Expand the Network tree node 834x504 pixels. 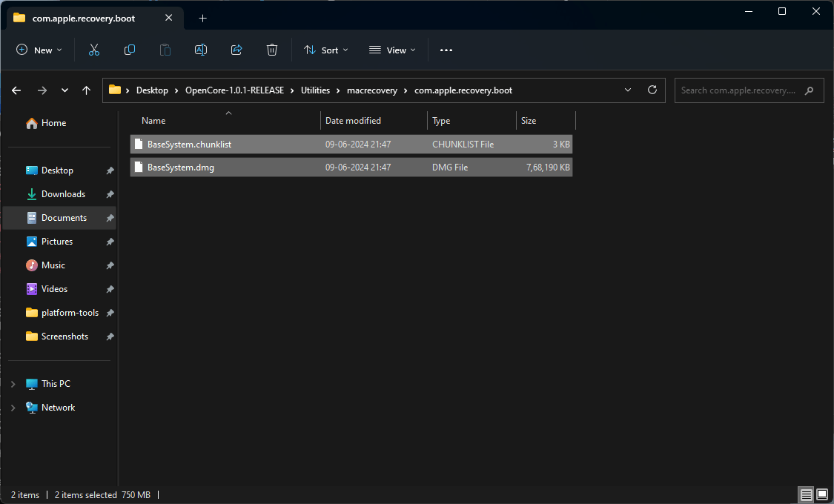coord(13,408)
